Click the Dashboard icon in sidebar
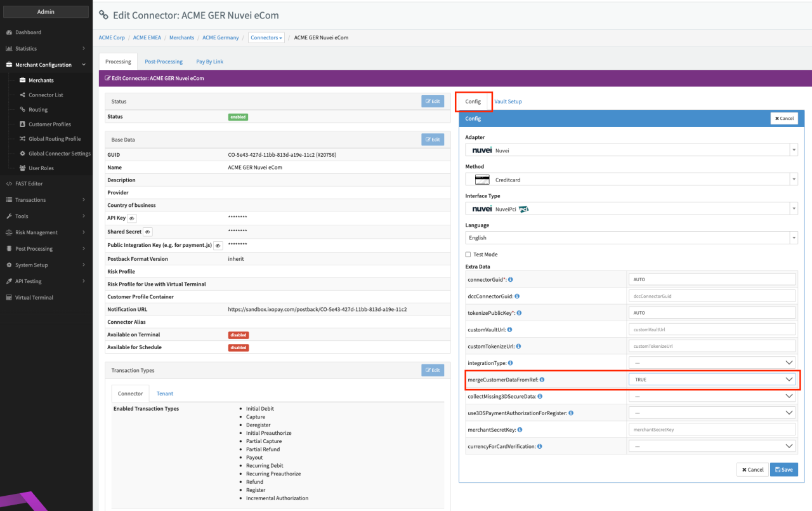Screen dimensions: 812x511 9,32
